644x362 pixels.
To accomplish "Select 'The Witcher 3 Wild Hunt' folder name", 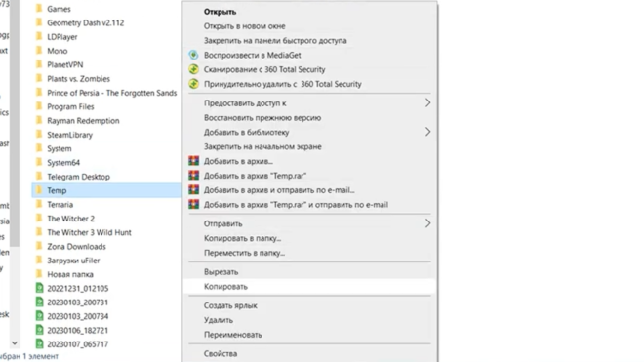I will pyautogui.click(x=89, y=232).
